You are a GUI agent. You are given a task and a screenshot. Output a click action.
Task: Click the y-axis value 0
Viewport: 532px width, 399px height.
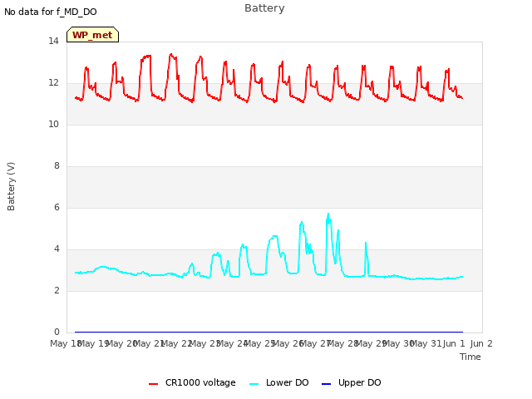coord(57,332)
